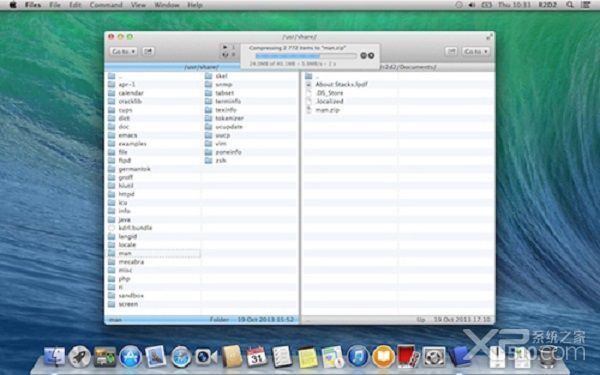
Task: Open the View menu
Action: click(138, 5)
